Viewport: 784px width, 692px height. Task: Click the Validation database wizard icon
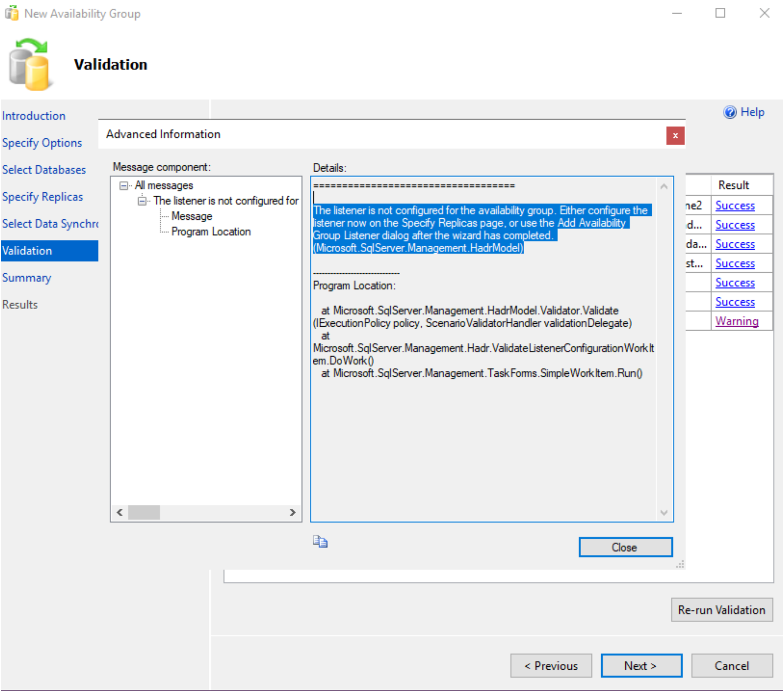tap(30, 65)
